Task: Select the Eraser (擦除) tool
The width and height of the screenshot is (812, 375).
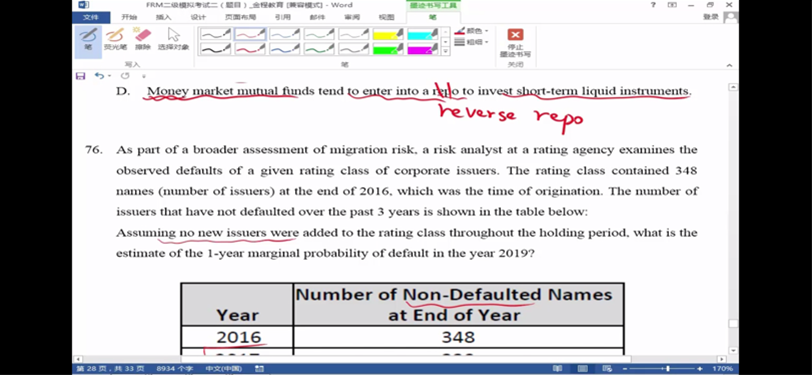Action: (x=142, y=40)
